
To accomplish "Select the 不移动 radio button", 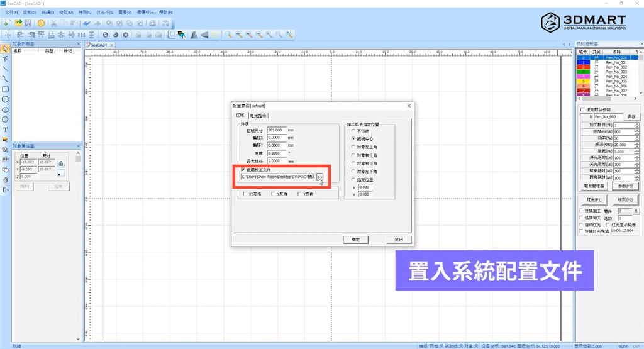I will point(353,131).
